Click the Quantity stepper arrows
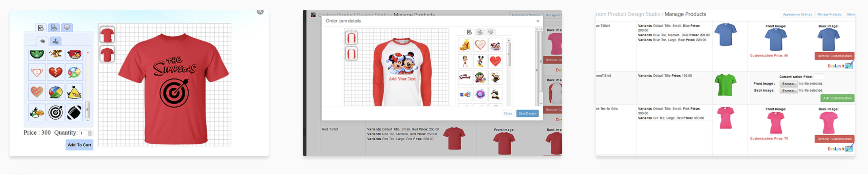 click(x=90, y=133)
